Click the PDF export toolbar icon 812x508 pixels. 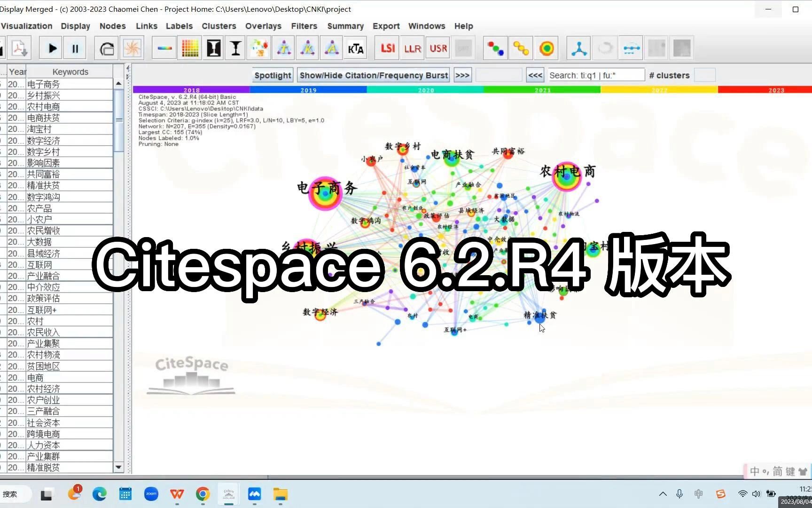click(x=20, y=48)
